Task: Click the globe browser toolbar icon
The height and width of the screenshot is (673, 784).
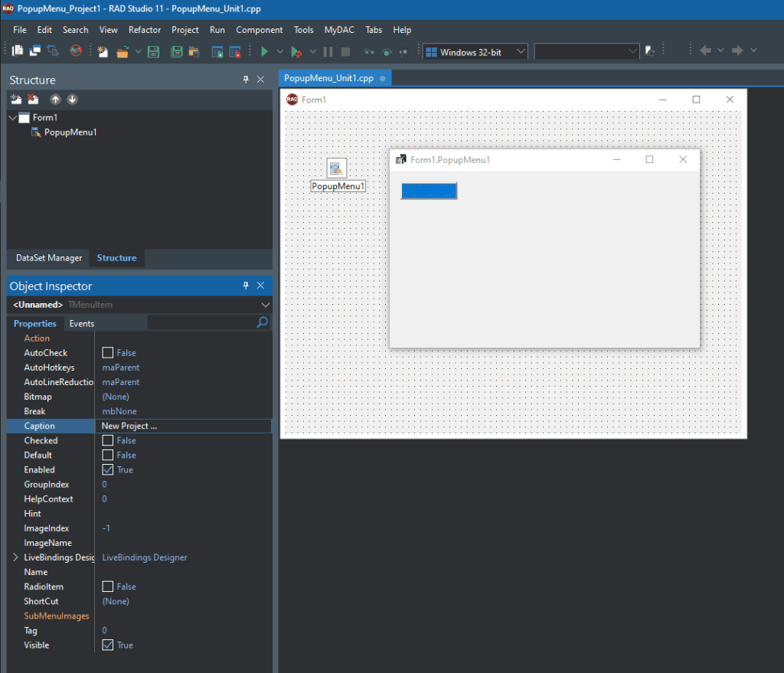Action: (x=76, y=51)
